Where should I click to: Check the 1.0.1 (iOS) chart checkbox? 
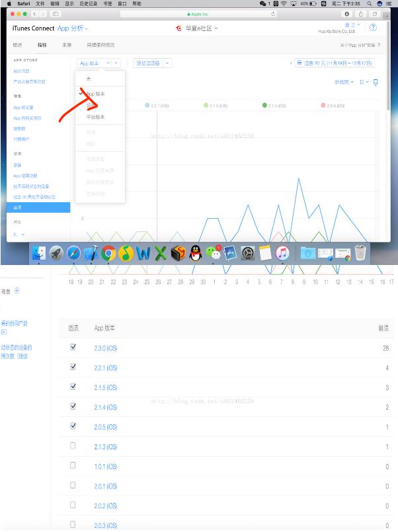coord(73,465)
